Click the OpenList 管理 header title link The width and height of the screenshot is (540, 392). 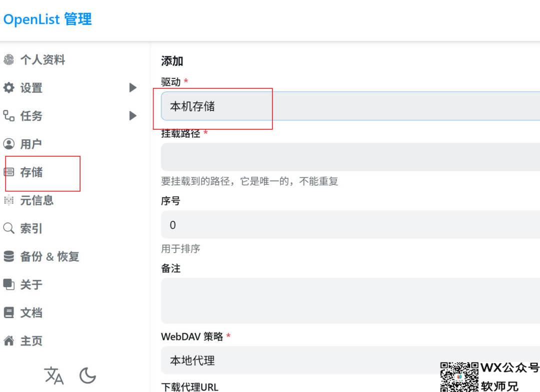[47, 19]
